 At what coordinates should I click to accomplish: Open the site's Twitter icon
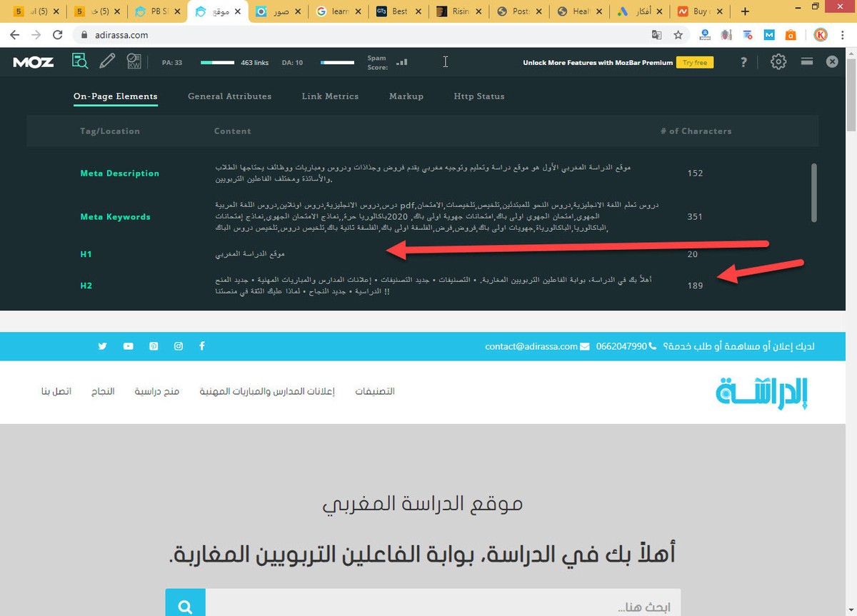click(x=103, y=346)
